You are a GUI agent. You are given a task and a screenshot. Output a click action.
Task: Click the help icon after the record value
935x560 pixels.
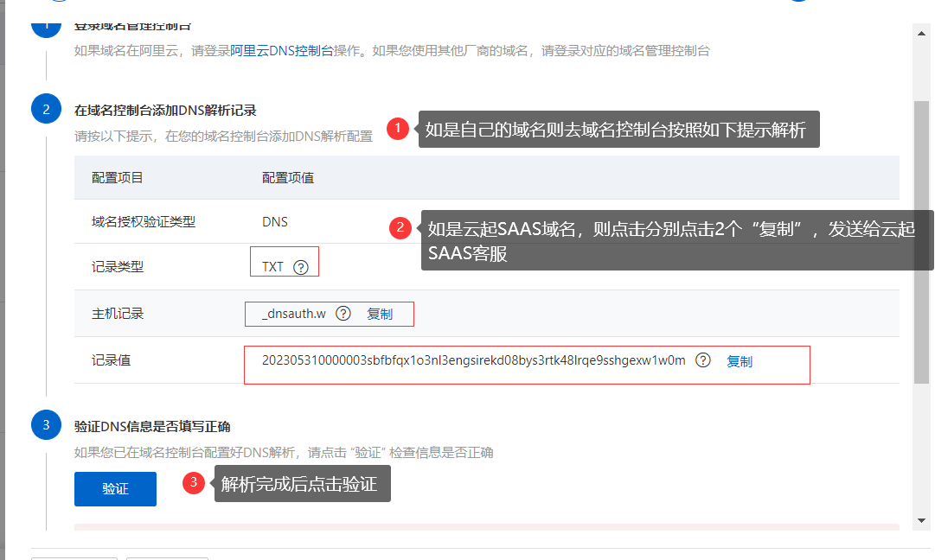pos(703,360)
